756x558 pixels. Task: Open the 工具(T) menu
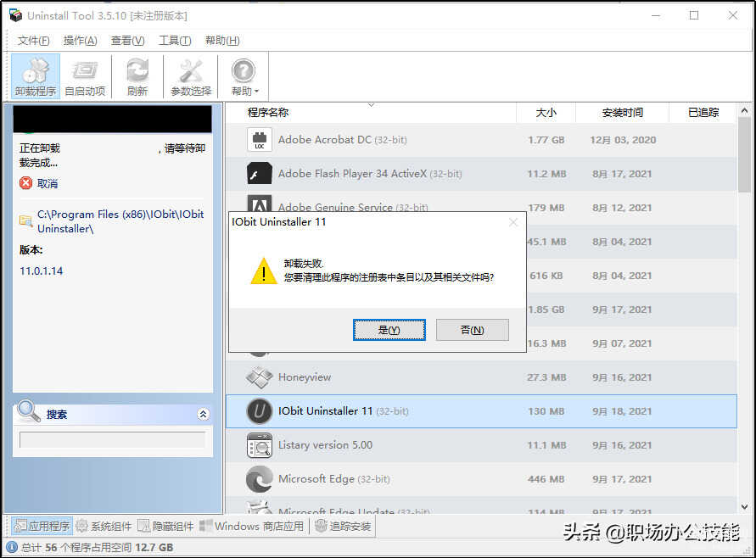point(175,41)
